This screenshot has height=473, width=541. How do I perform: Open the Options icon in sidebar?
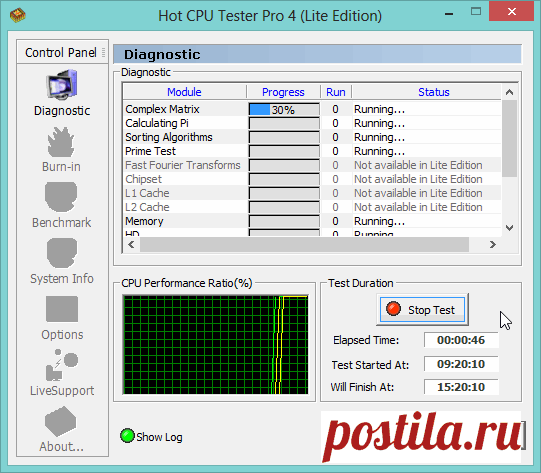click(x=62, y=309)
